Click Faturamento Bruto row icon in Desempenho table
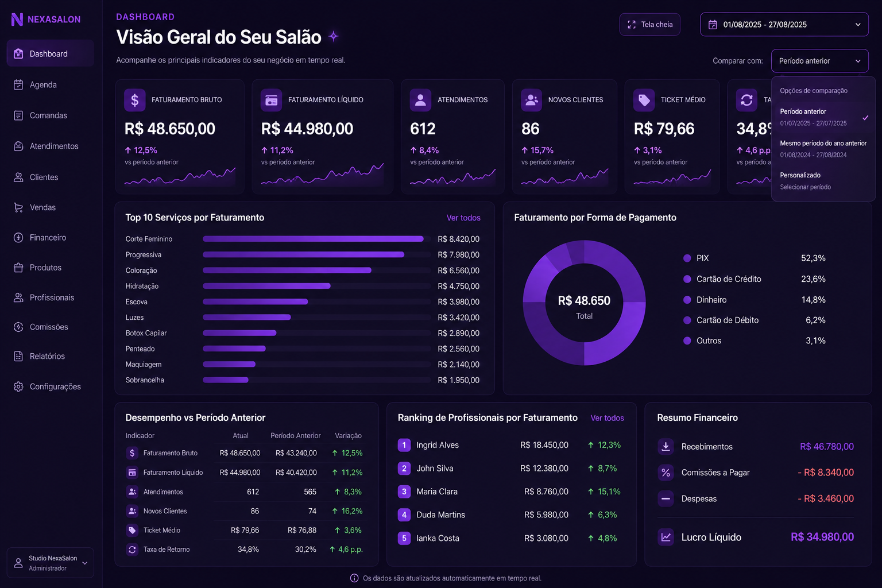882x588 pixels. (132, 453)
